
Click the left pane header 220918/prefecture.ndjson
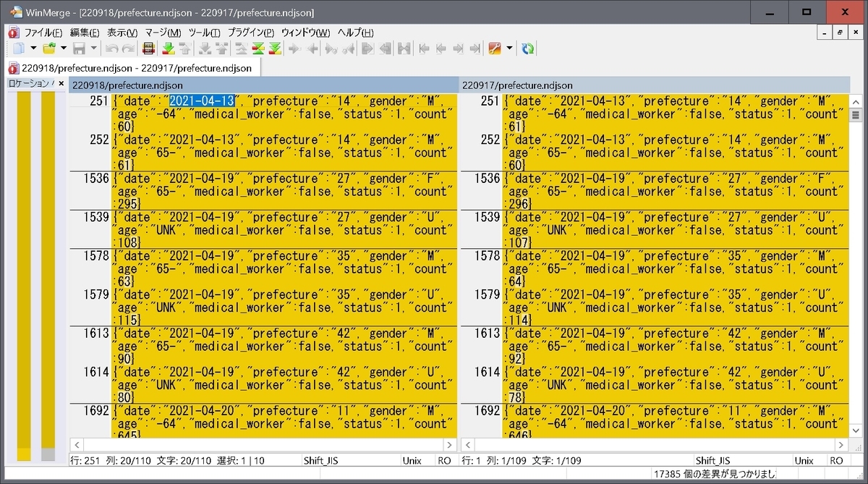coord(263,85)
